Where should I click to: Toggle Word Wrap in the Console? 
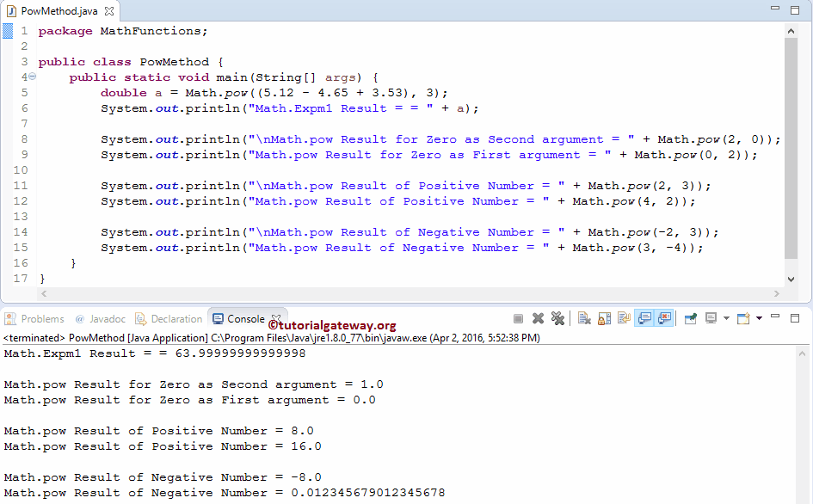click(x=623, y=317)
